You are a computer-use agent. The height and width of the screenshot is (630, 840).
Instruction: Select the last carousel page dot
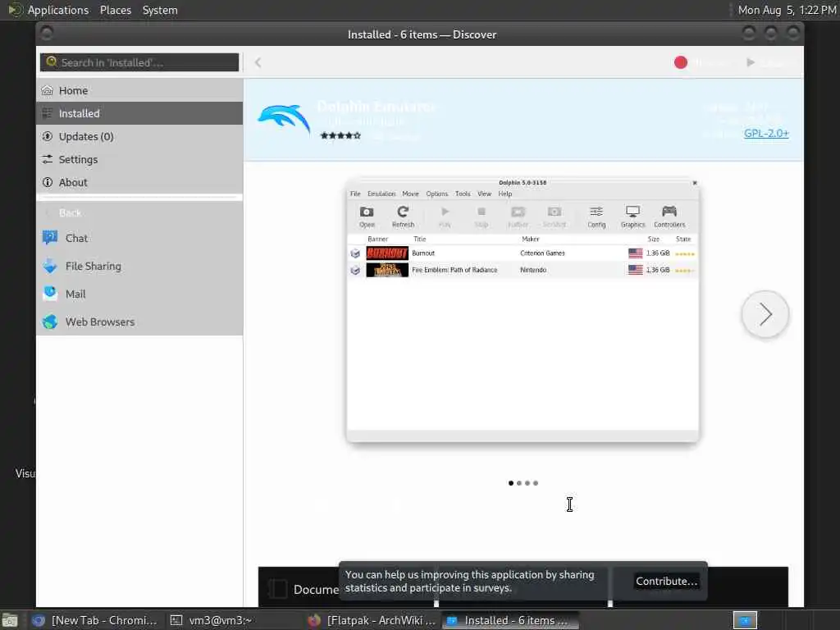[536, 483]
